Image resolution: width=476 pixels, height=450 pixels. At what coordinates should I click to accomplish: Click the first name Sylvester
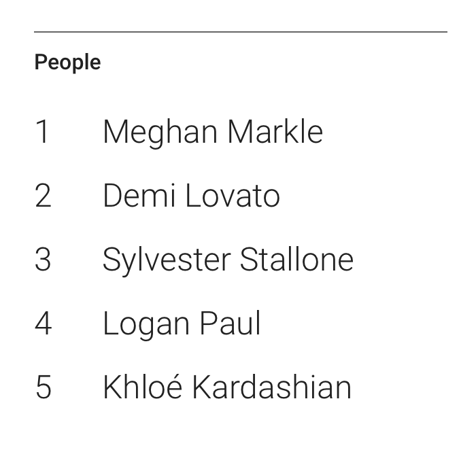pyautogui.click(x=167, y=261)
